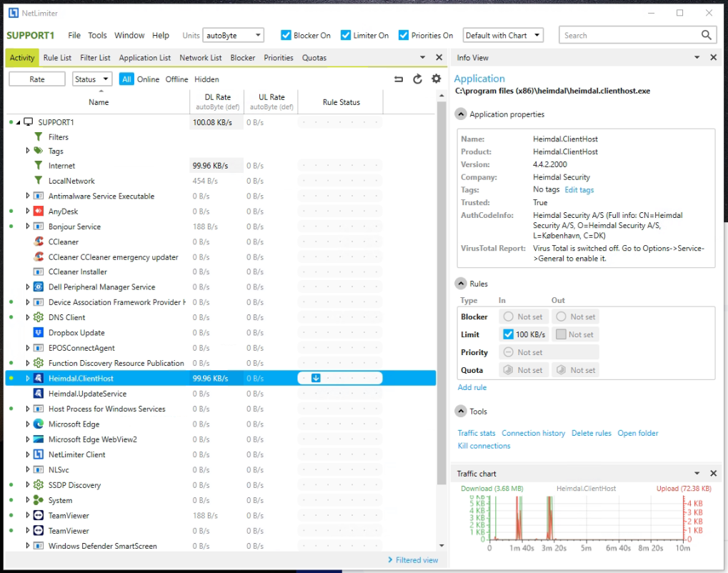Click the Kill connections link
The height and width of the screenshot is (573, 728).
(484, 446)
